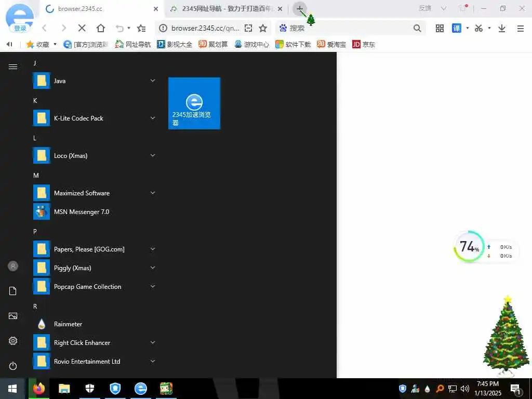Click the search magnifier icon
The width and height of the screenshot is (532, 399).
[417, 28]
